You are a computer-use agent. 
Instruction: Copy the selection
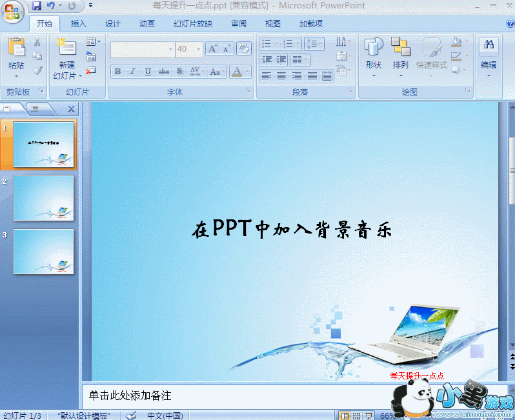tap(37, 56)
